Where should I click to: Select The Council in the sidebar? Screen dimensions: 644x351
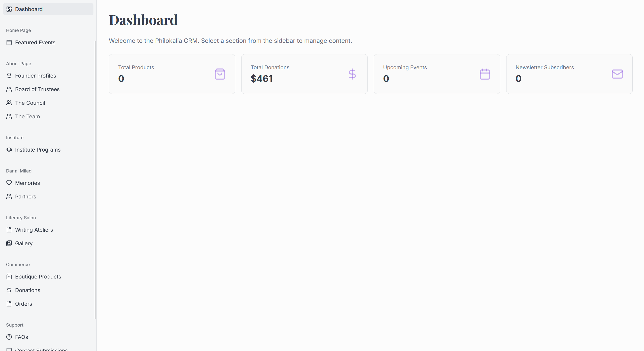click(30, 103)
